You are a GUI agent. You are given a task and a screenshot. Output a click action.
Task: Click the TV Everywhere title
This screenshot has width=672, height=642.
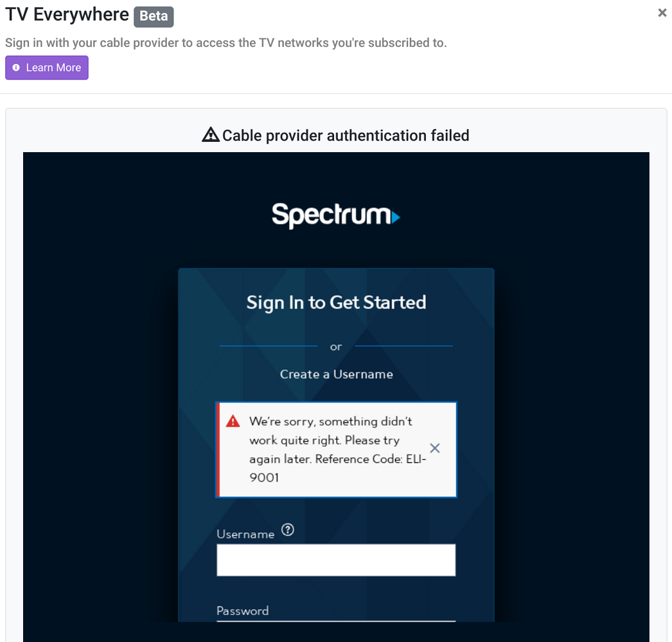point(67,14)
